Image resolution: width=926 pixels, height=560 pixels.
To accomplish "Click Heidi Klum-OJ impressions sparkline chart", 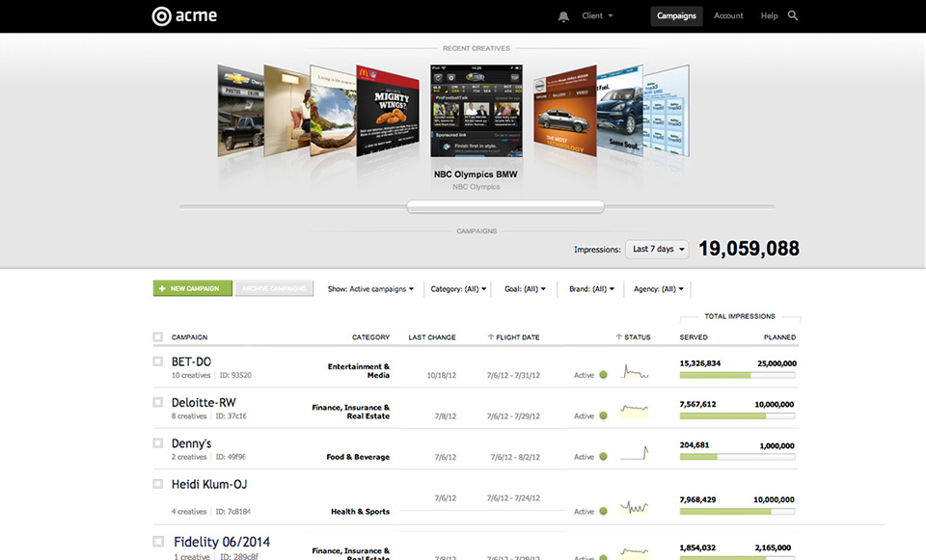I will pyautogui.click(x=635, y=508).
